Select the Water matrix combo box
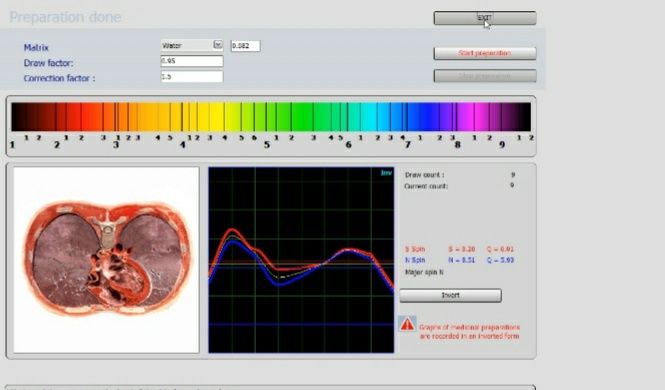 point(192,45)
